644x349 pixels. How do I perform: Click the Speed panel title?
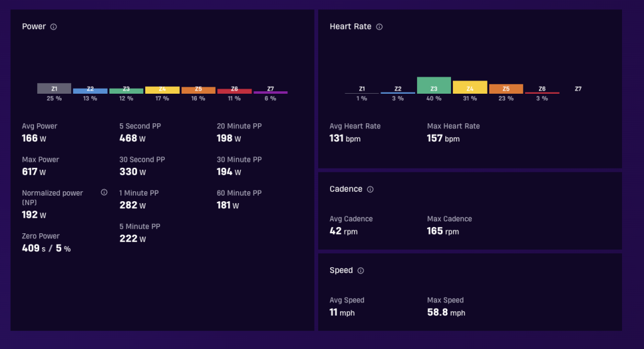(341, 270)
